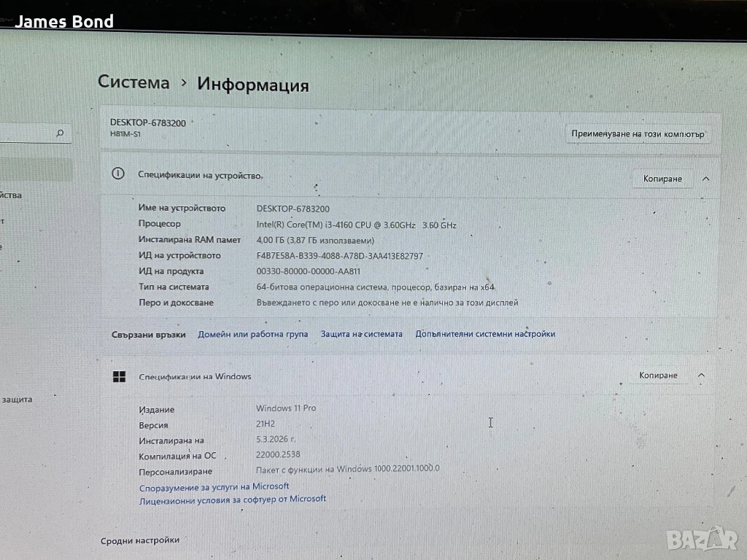Click the Windows logo icon in specifications header
Image resolution: width=747 pixels, height=560 pixels.
pos(118,376)
